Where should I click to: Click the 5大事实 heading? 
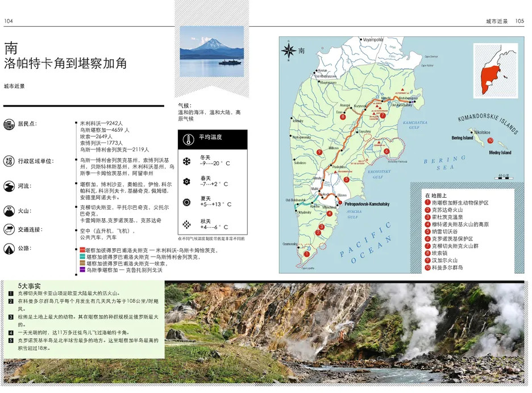click(x=29, y=286)
